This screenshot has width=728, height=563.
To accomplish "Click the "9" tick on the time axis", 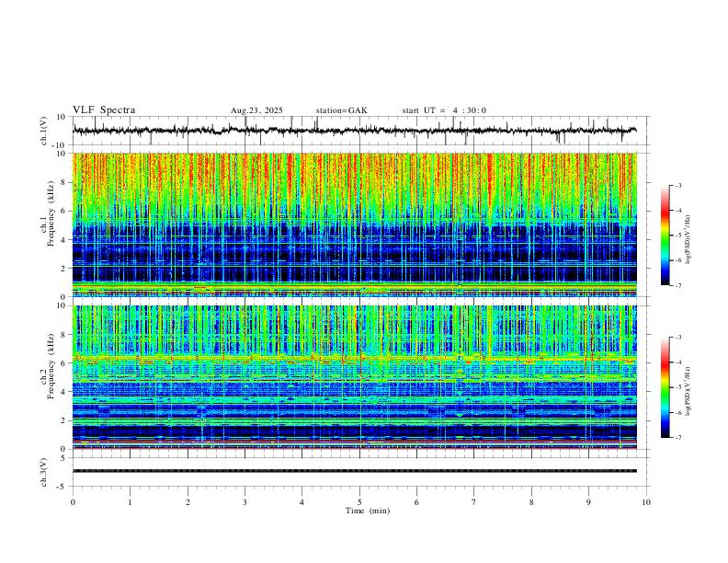I will point(588,502).
